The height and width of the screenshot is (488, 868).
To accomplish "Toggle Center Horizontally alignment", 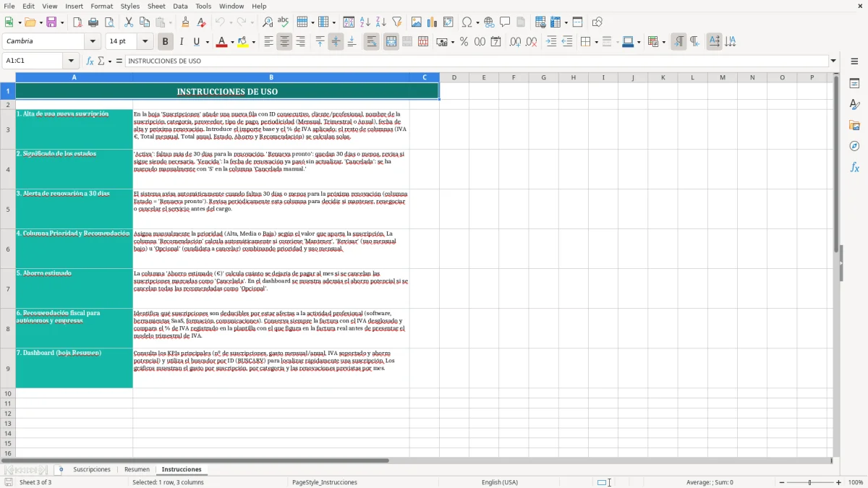I will [x=284, y=42].
